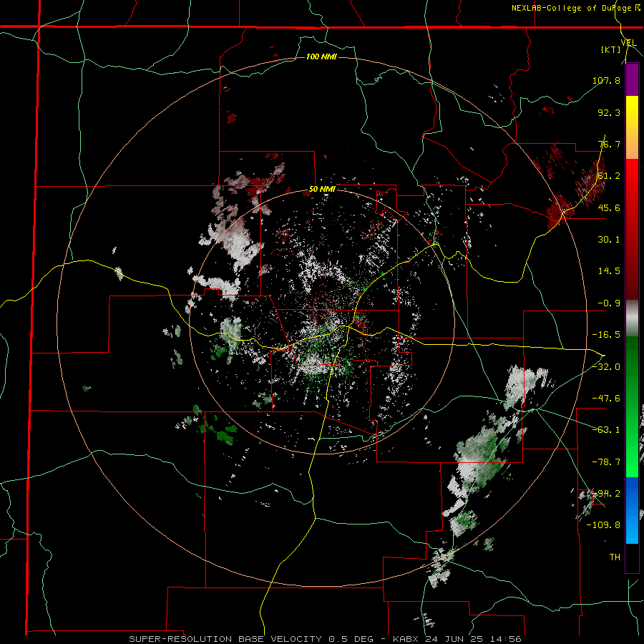
Task: Select the -0.9 velocity scale value
Action: coord(609,303)
